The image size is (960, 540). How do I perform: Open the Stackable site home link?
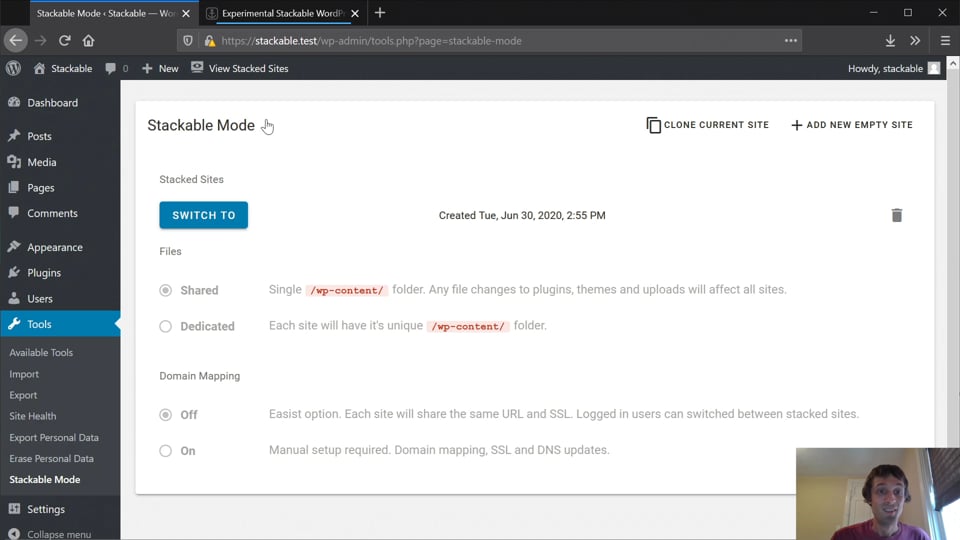[62, 69]
